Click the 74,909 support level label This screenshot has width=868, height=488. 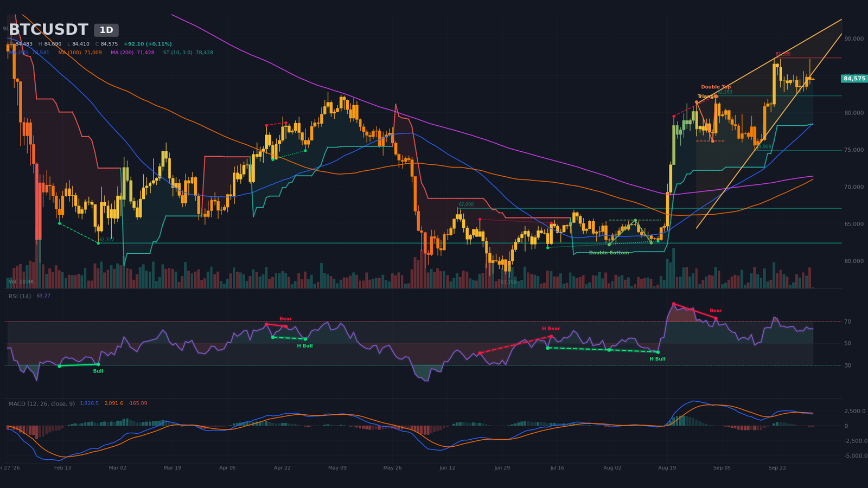[763, 146]
